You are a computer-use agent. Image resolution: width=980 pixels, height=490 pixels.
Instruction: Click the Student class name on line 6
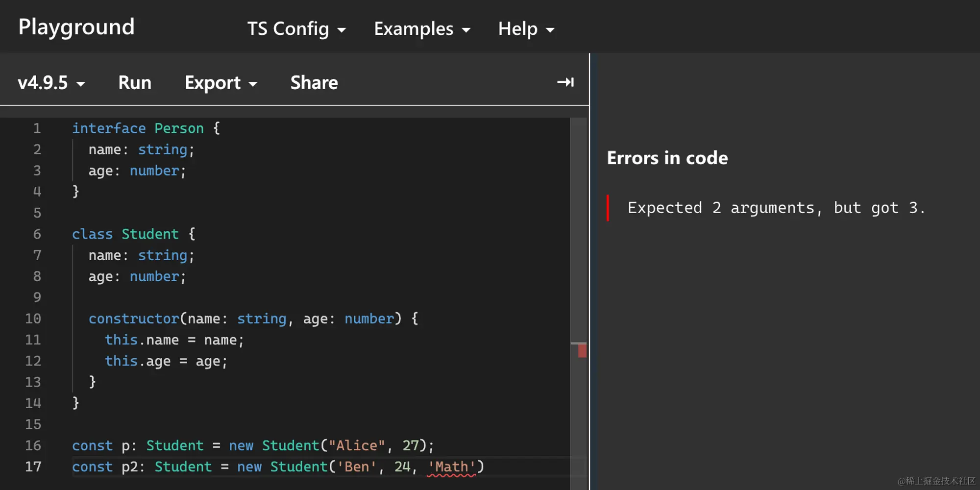pos(150,234)
